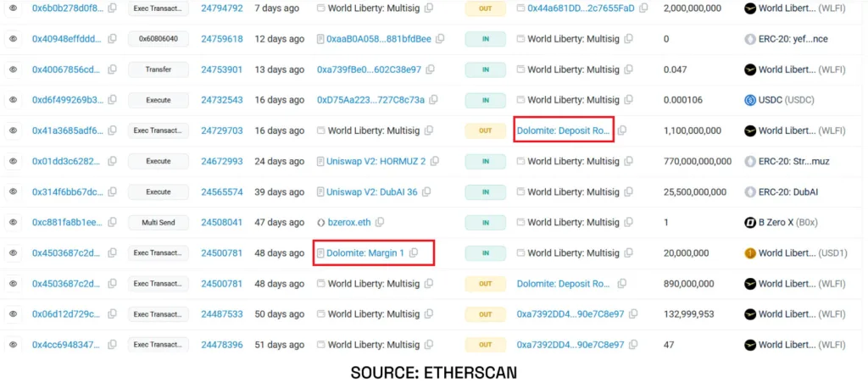
Task: Click USDC token logo icon
Action: point(750,100)
